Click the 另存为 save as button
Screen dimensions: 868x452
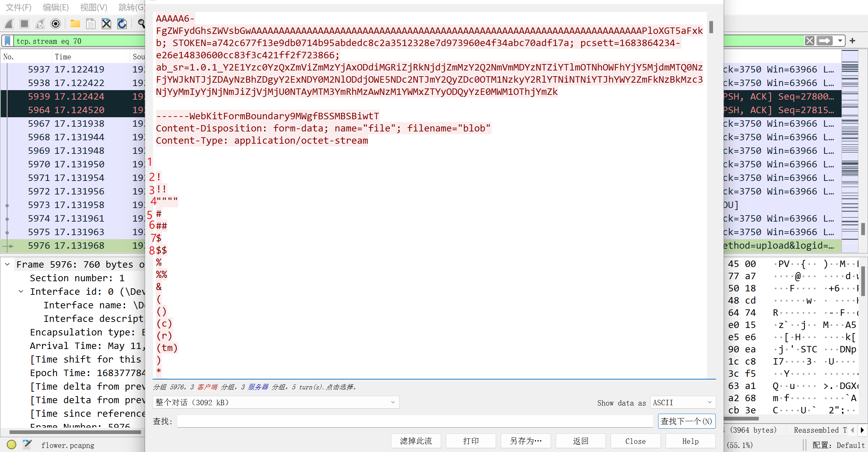point(526,441)
